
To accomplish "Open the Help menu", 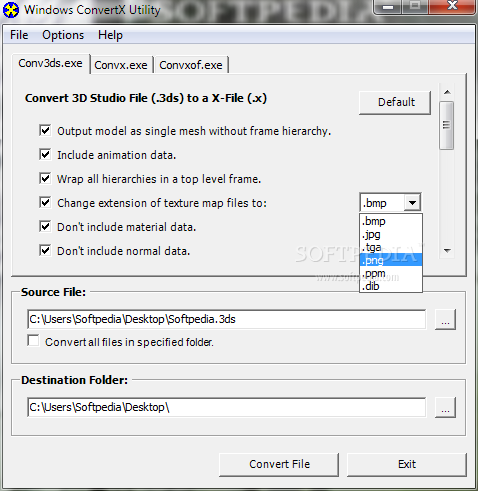I will [x=110, y=35].
